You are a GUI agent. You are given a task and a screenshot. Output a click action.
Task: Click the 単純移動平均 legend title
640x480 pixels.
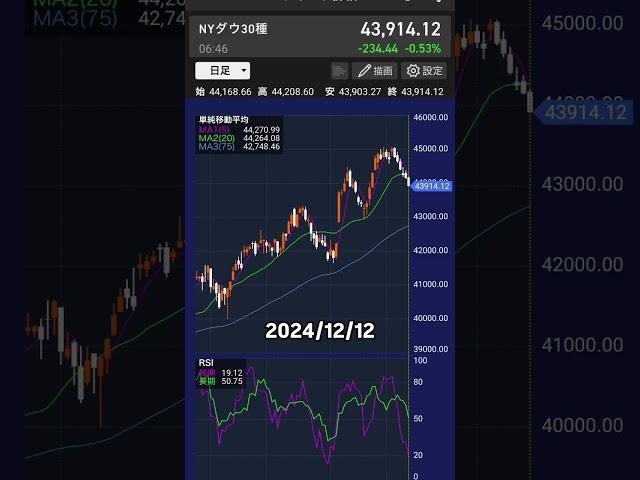(x=223, y=120)
